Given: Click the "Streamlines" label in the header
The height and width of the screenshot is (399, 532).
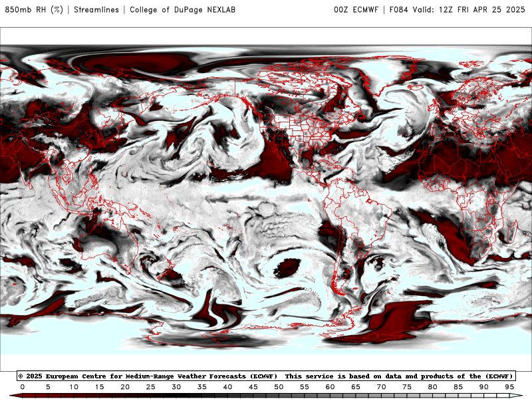Looking at the screenshot, I should click(x=96, y=9).
